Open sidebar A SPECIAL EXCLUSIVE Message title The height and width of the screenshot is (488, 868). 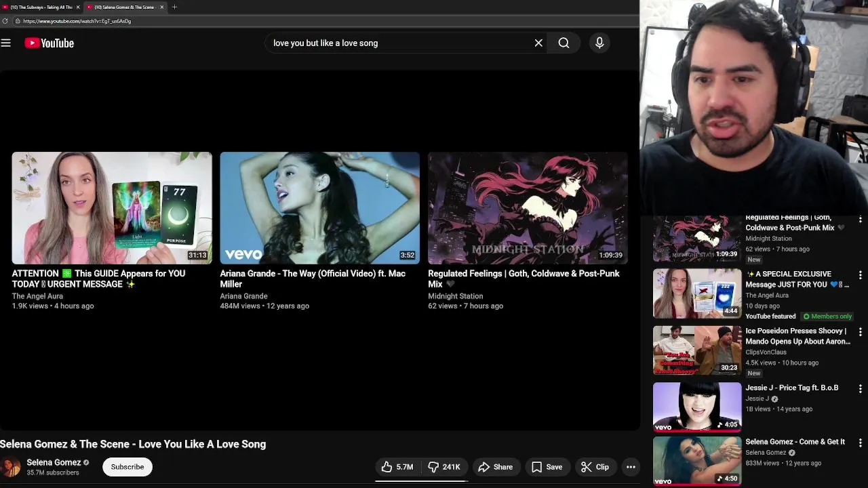[797, 279]
